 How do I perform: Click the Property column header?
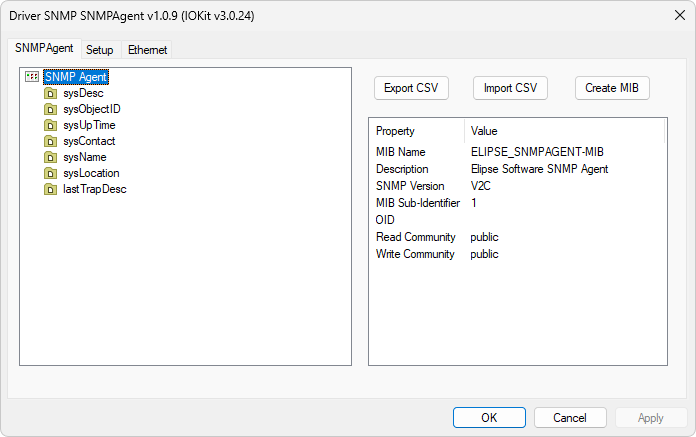point(416,131)
